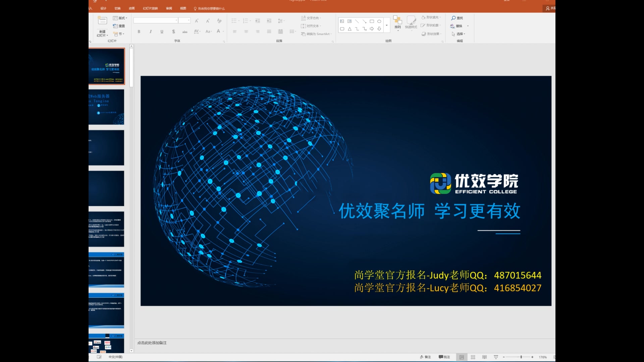Click the zoom slider handle
Screen dimensions: 644x362
(x=521, y=357)
